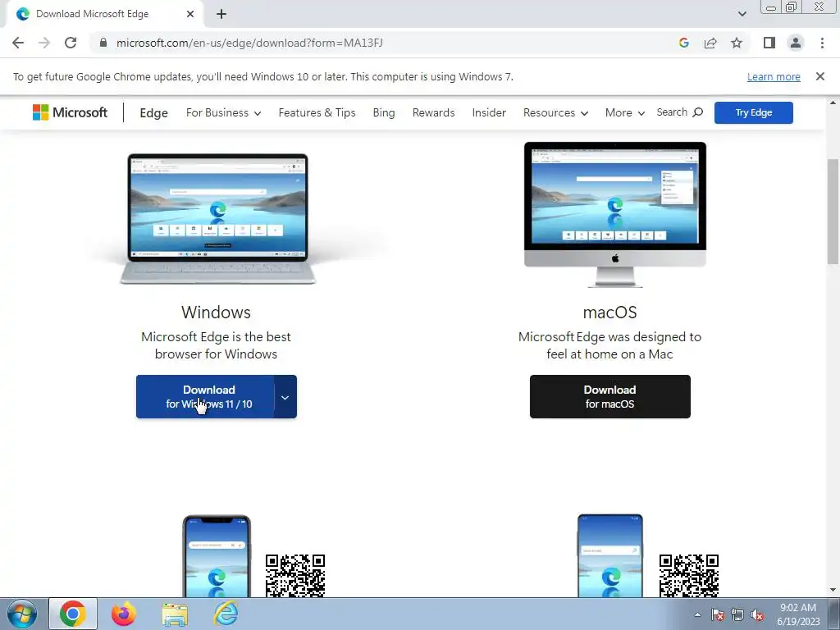Open the Chrome side panel icon
Viewport: 840px width, 630px height.
click(769, 43)
